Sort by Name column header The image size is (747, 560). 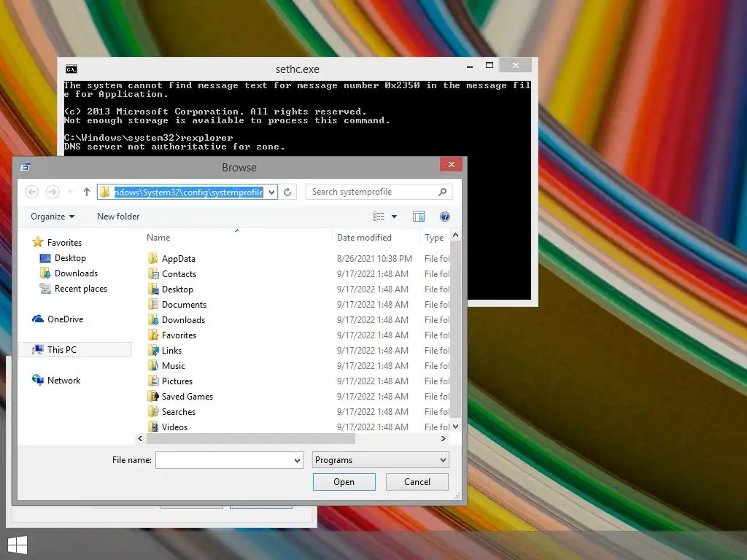click(x=158, y=238)
